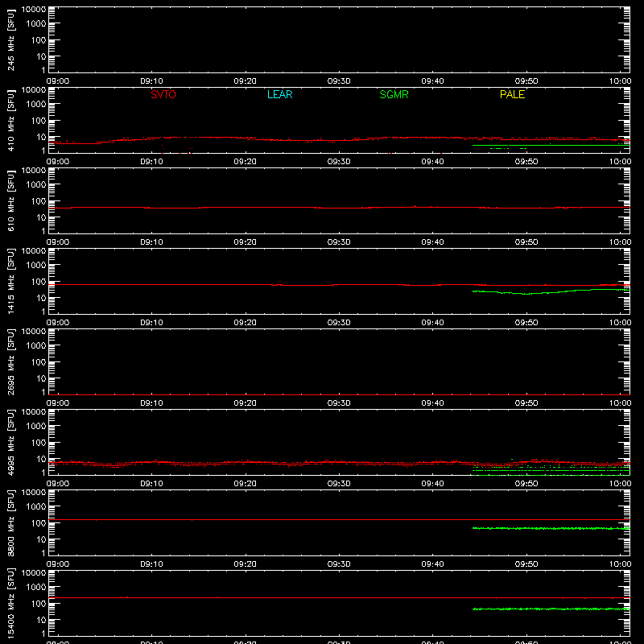Click the red SVTO trace in 610 MHz panel
644x644 pixels.
[339, 208]
